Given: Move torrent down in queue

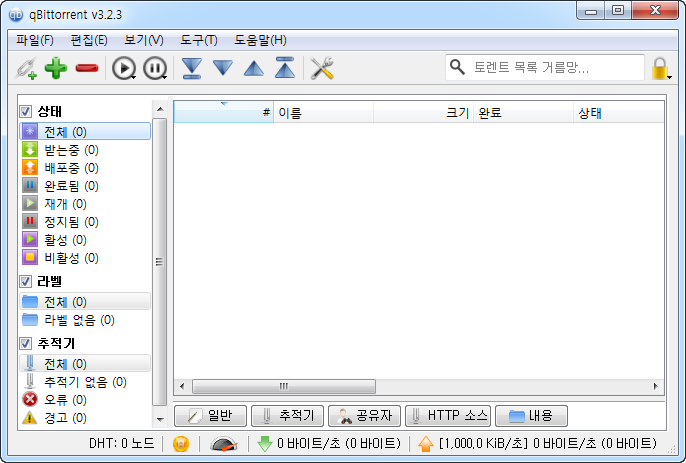Looking at the screenshot, I should [x=223, y=68].
